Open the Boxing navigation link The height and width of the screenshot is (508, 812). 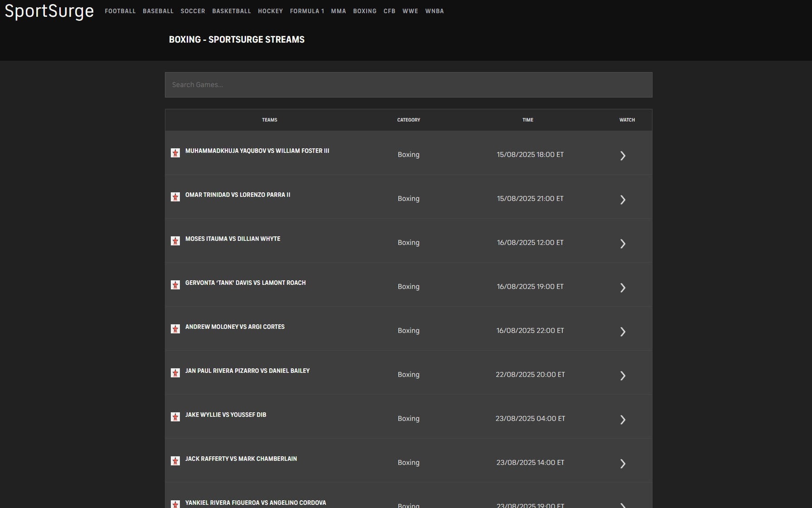[x=365, y=11]
